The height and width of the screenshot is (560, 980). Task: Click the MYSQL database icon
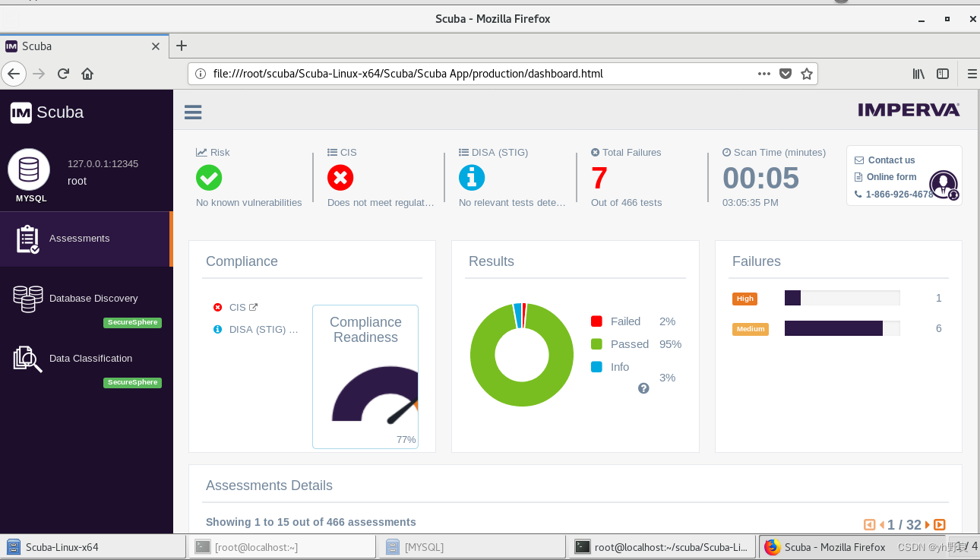pyautogui.click(x=29, y=169)
